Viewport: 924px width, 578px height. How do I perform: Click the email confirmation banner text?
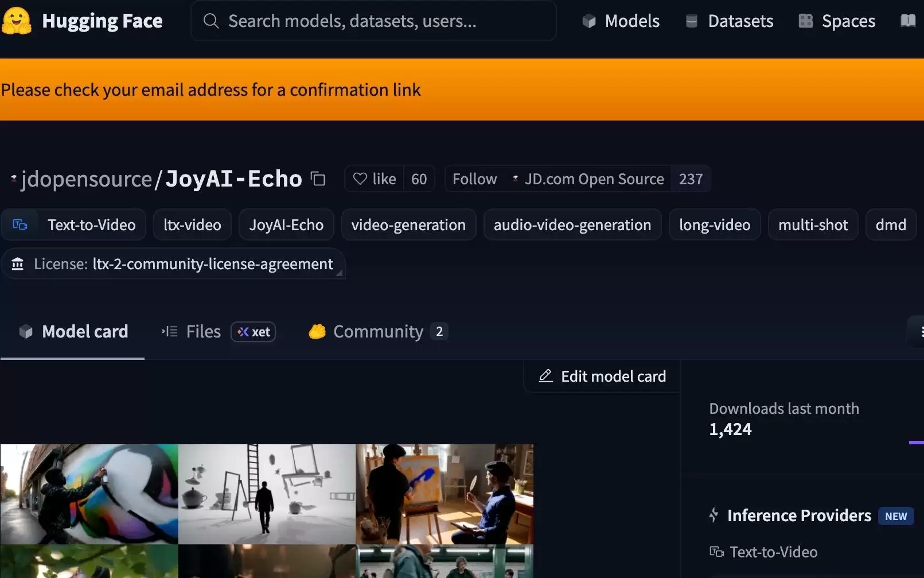[x=211, y=90]
